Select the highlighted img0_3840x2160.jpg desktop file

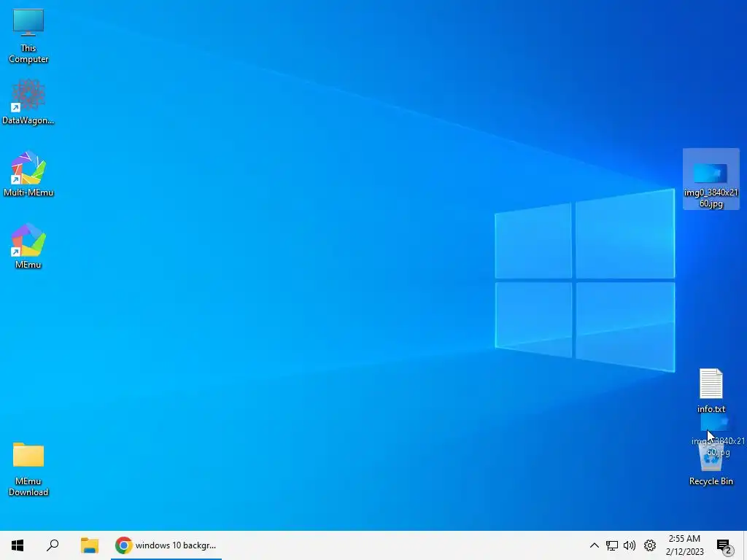[x=711, y=179]
